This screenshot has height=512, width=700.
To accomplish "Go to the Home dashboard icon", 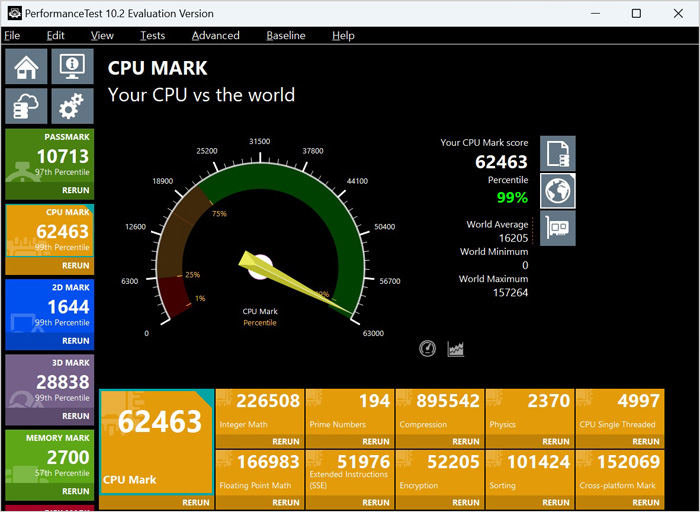I will point(26,67).
